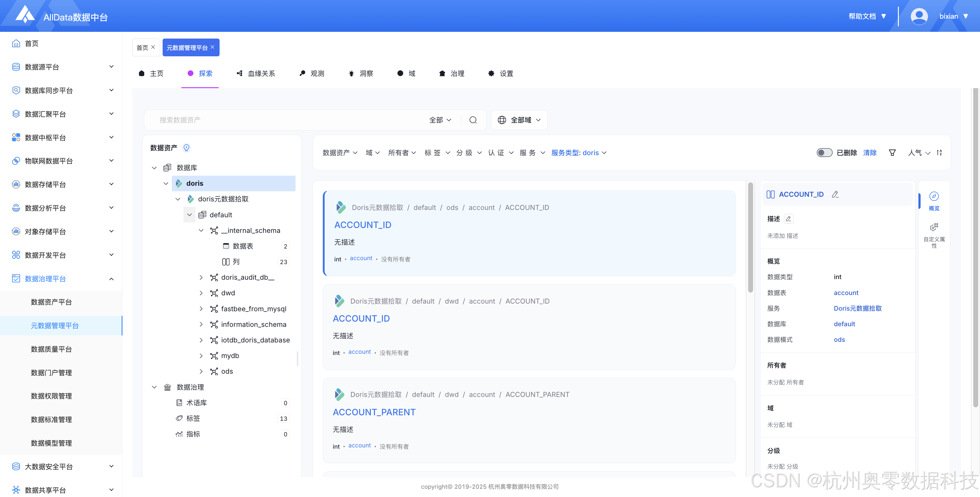Viewport: 980px width, 497px height.
Task: Click the search magnifier icon
Action: click(473, 120)
